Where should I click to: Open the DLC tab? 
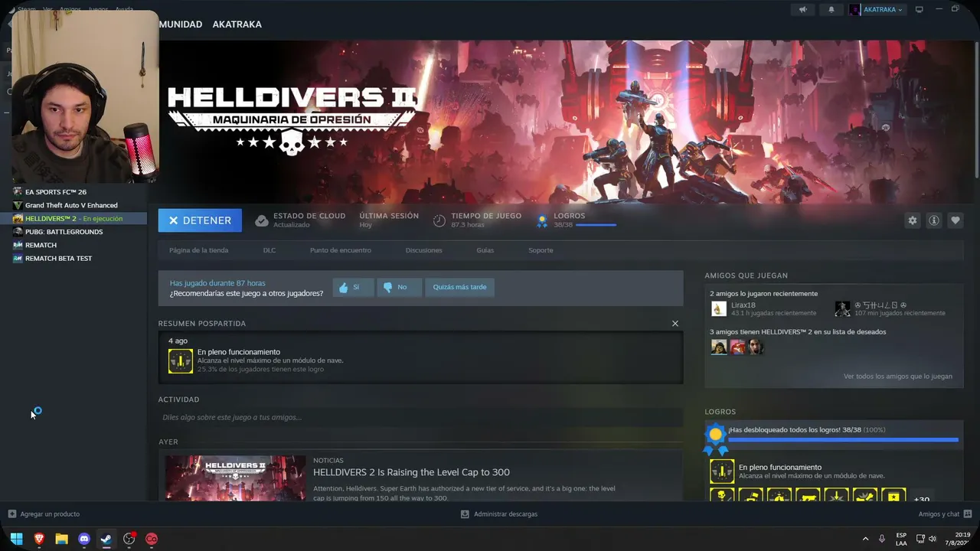pyautogui.click(x=269, y=250)
